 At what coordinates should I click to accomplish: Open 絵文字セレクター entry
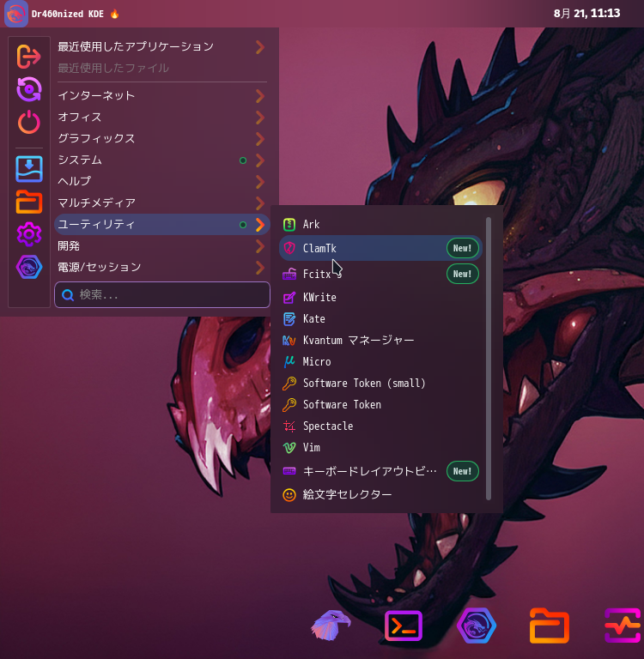pyautogui.click(x=380, y=494)
